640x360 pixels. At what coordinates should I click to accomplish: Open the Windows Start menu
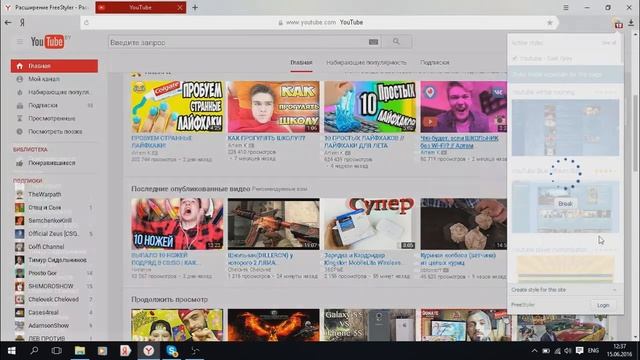coord(11,351)
